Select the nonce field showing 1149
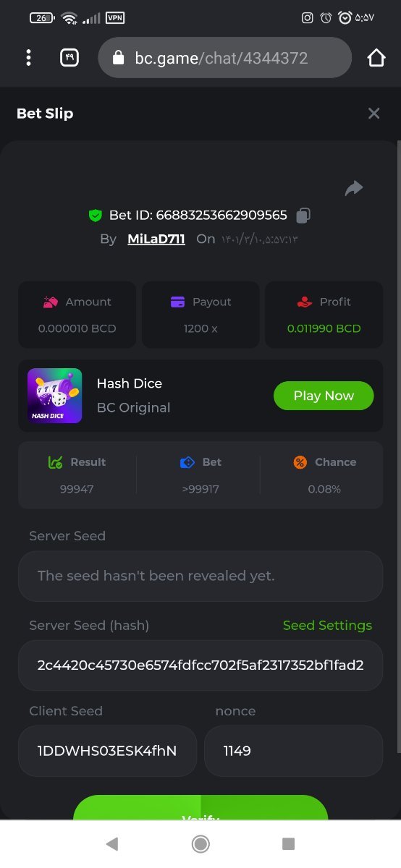 (293, 751)
